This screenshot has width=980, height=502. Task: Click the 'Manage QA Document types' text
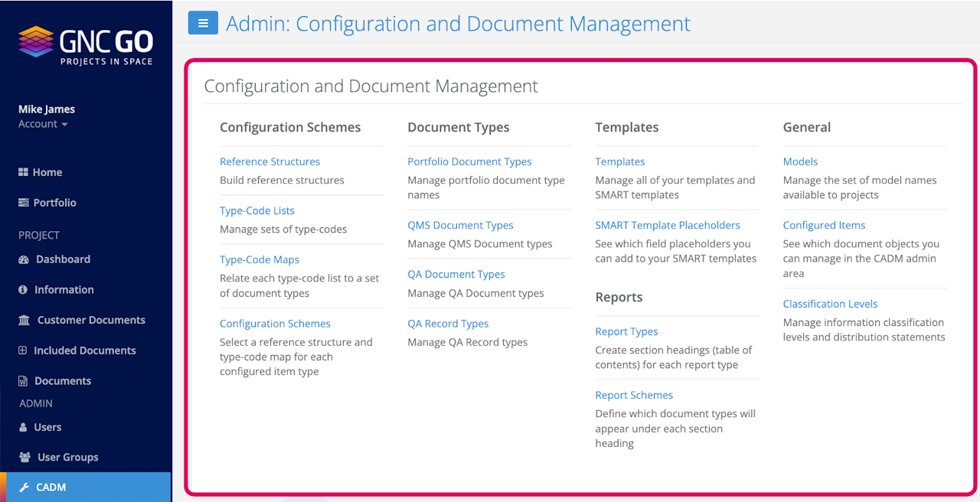point(475,293)
